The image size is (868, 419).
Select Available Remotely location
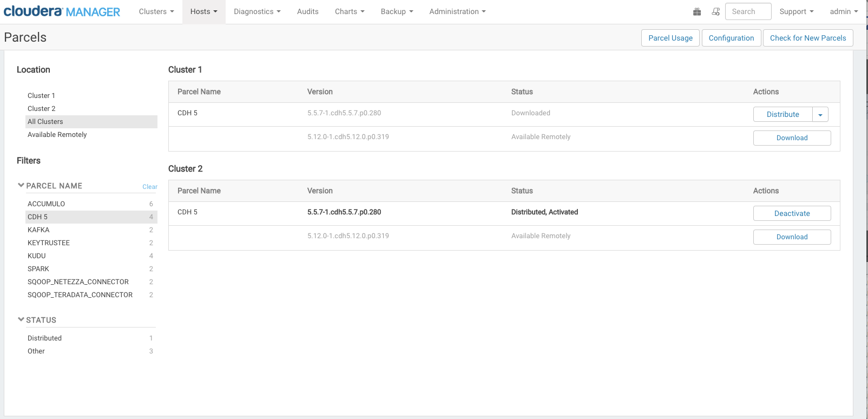tap(57, 135)
